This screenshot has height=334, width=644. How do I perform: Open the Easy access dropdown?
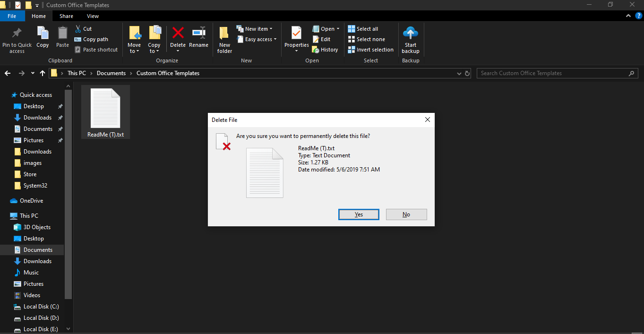coord(257,39)
